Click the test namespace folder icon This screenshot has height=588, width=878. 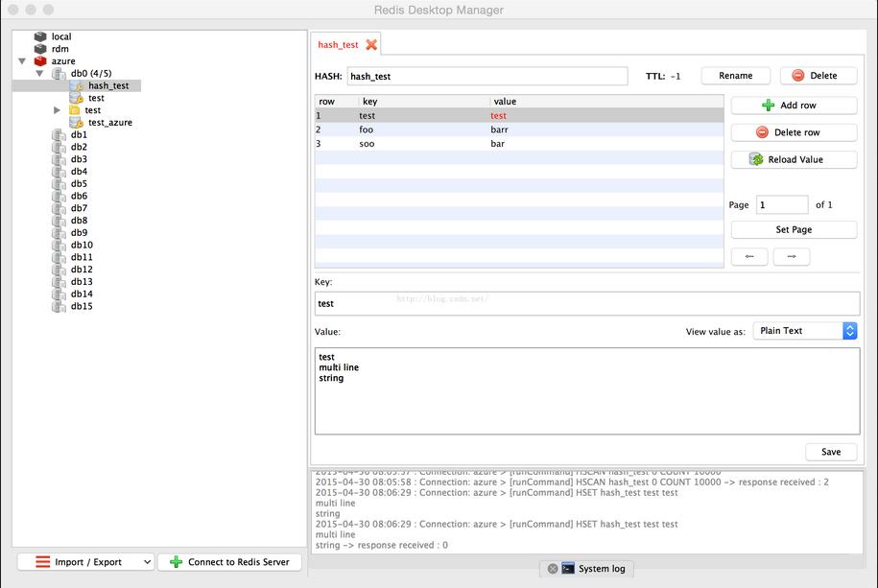pyautogui.click(x=75, y=109)
